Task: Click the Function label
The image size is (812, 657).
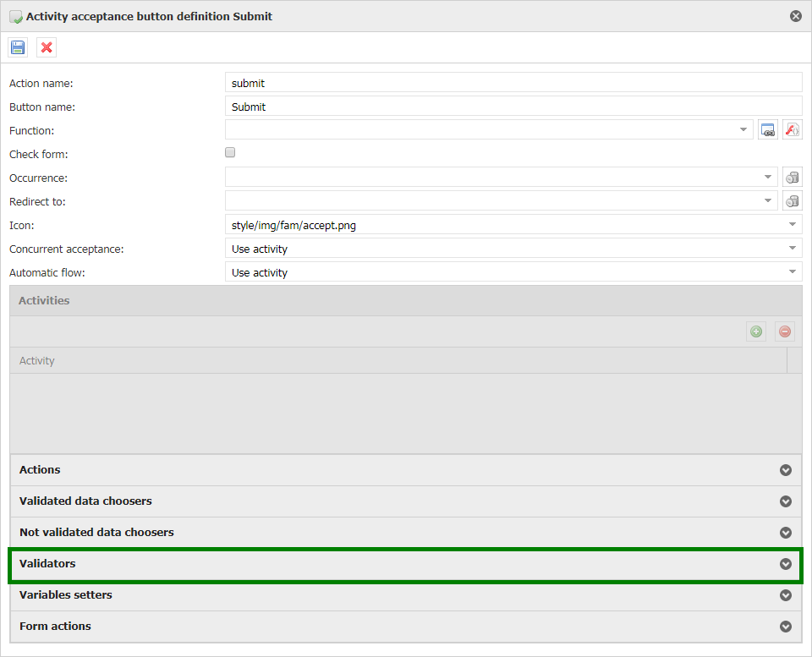Action: coord(31,131)
